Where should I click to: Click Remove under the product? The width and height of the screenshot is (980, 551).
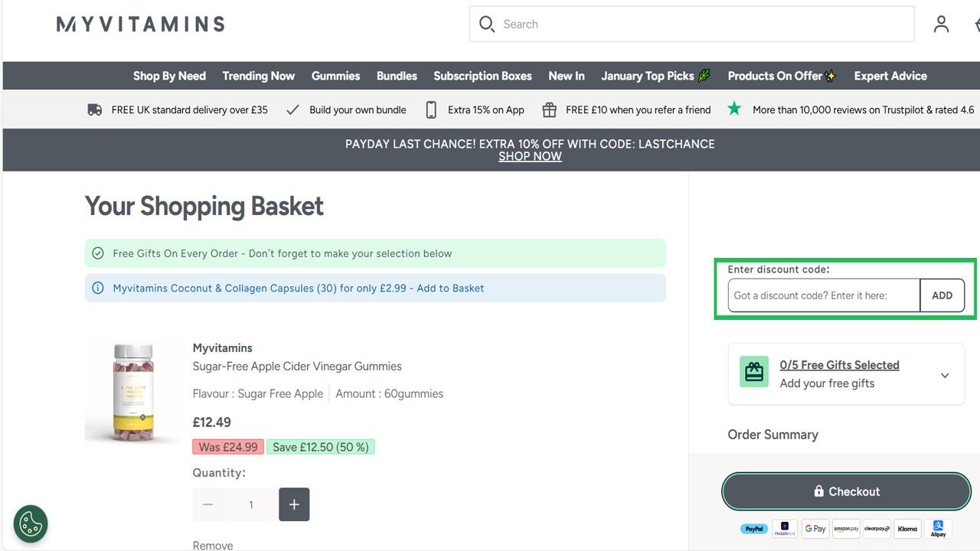coord(212,545)
